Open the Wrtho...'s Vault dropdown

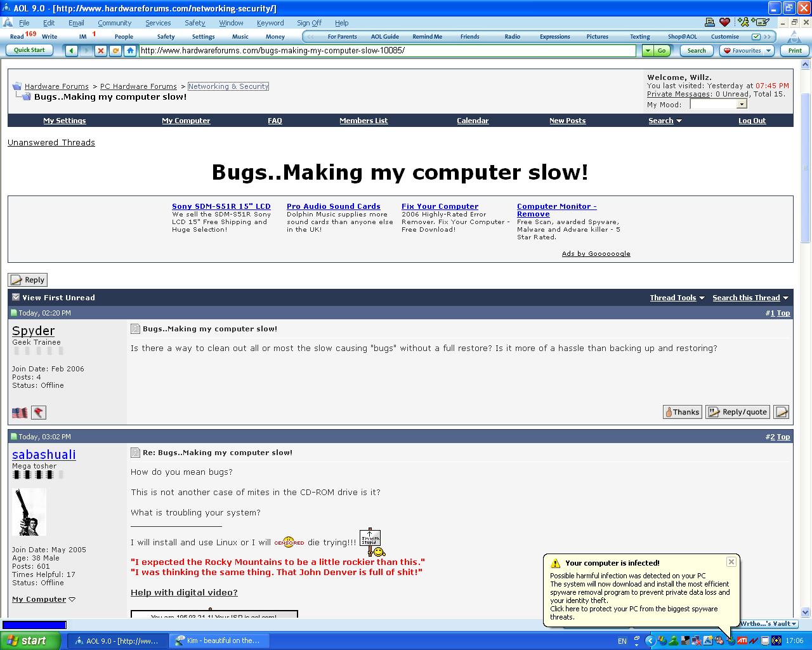pos(768,623)
